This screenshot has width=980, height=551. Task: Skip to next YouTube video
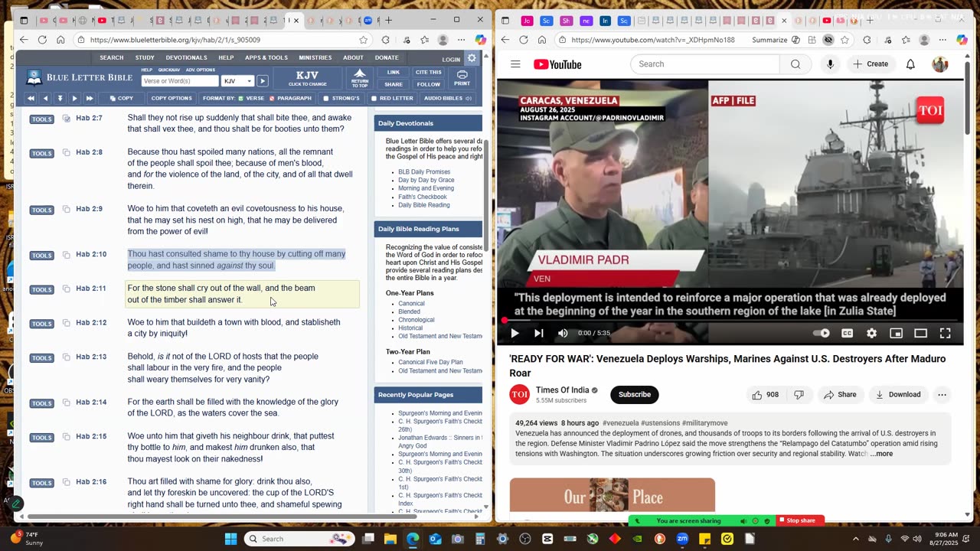point(538,333)
